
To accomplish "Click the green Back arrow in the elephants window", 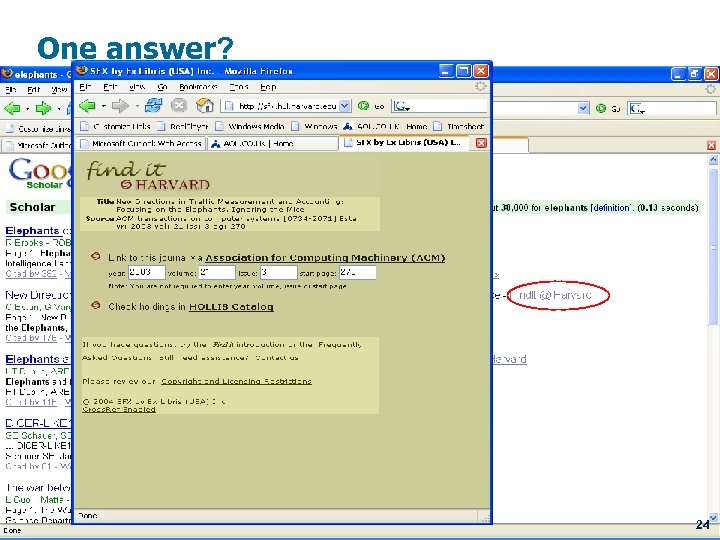I will 12,109.
